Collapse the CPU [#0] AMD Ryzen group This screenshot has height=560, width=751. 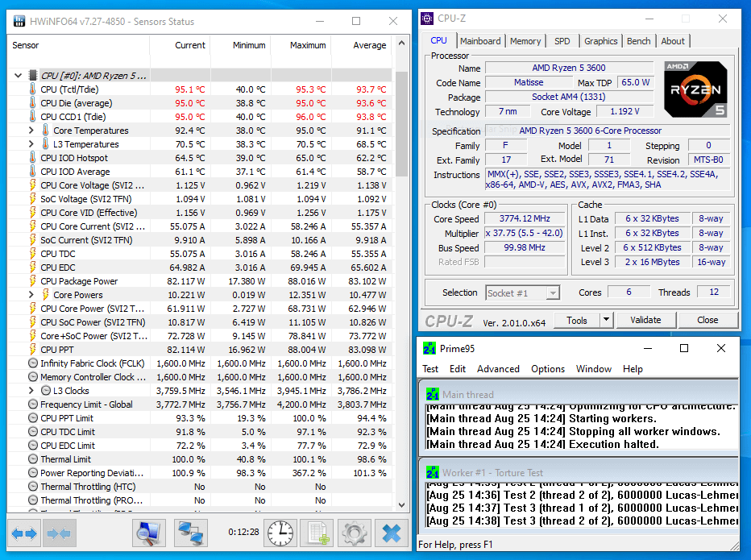(19, 76)
